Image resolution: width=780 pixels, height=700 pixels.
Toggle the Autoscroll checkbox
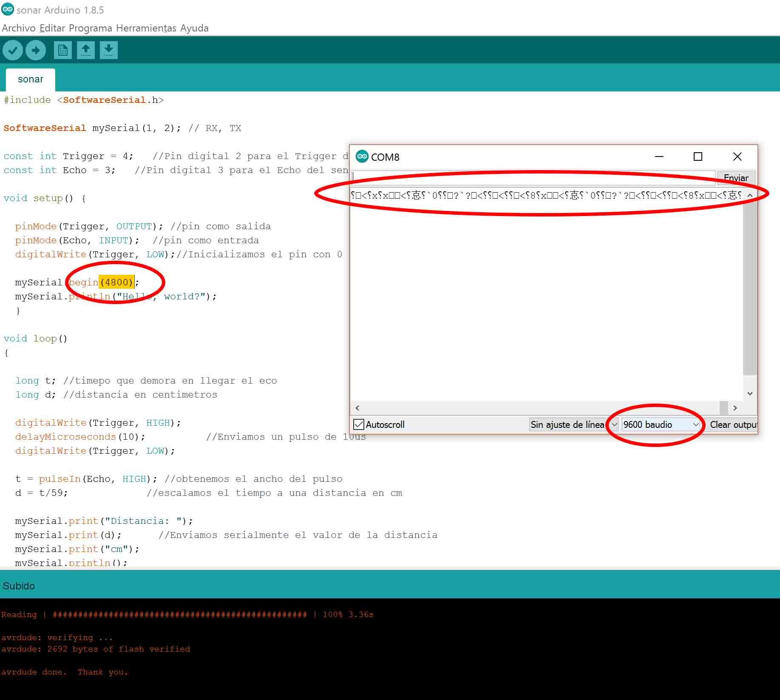click(359, 424)
